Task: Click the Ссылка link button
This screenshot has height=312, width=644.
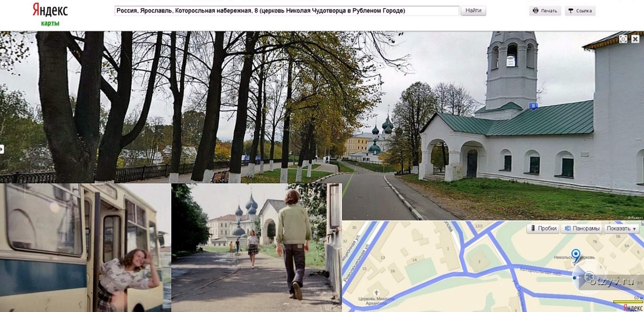Action: click(x=580, y=11)
